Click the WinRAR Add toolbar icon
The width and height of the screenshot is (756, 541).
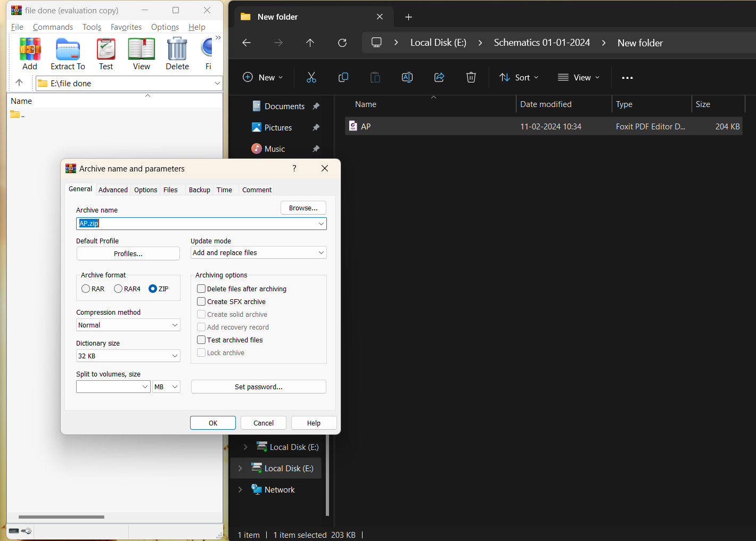[30, 50]
